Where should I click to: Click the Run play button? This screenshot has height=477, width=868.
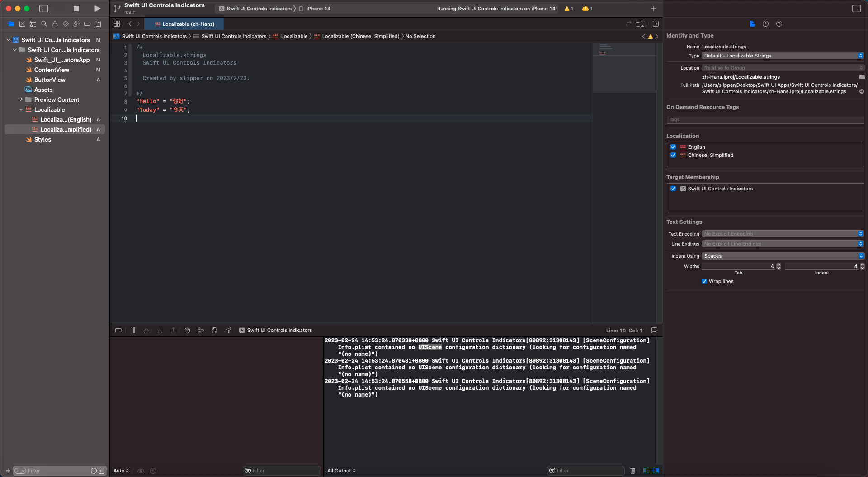97,9
